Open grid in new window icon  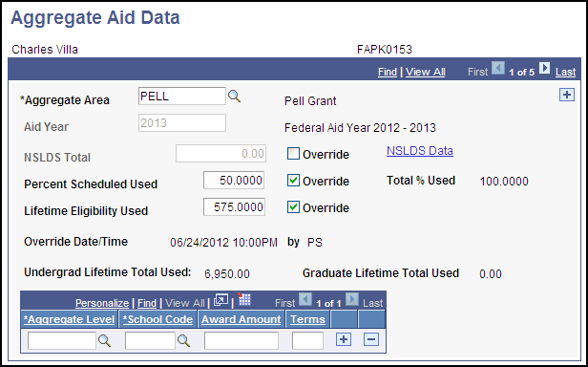point(220,300)
